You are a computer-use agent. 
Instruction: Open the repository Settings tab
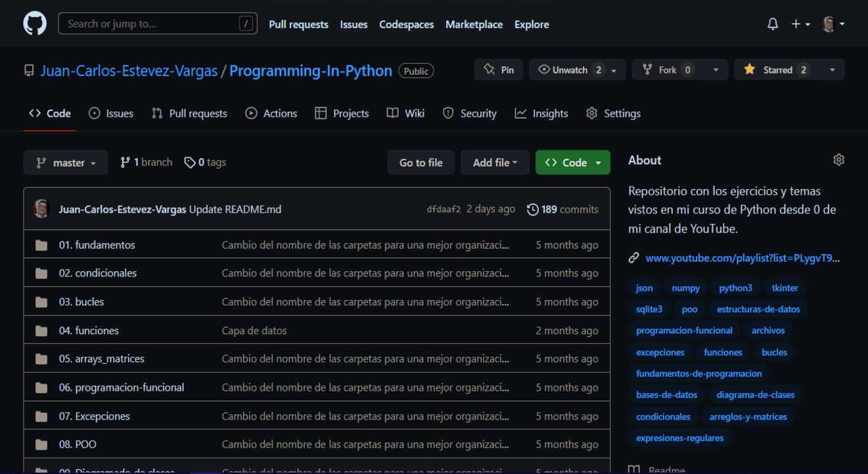(613, 113)
